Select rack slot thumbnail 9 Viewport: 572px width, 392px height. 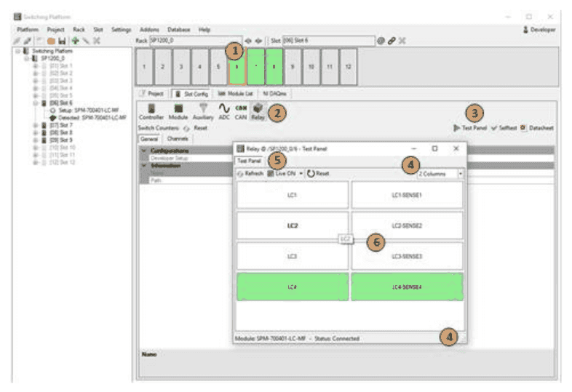pyautogui.click(x=293, y=67)
